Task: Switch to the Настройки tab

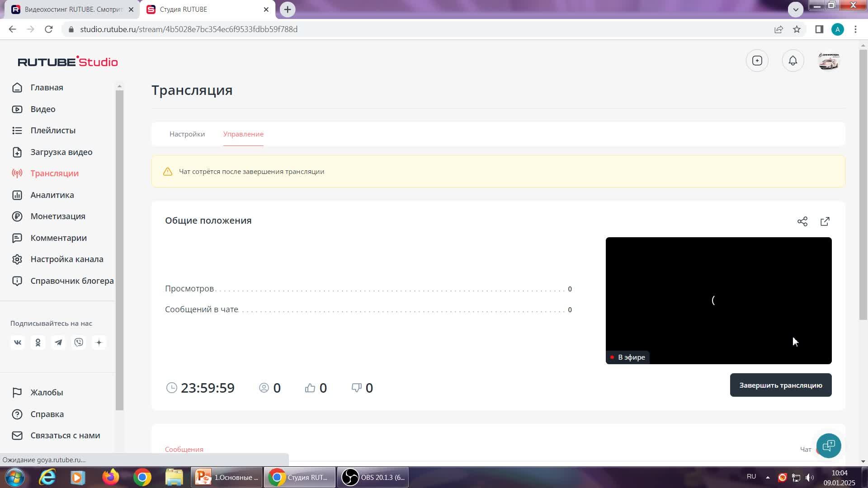Action: pyautogui.click(x=187, y=134)
